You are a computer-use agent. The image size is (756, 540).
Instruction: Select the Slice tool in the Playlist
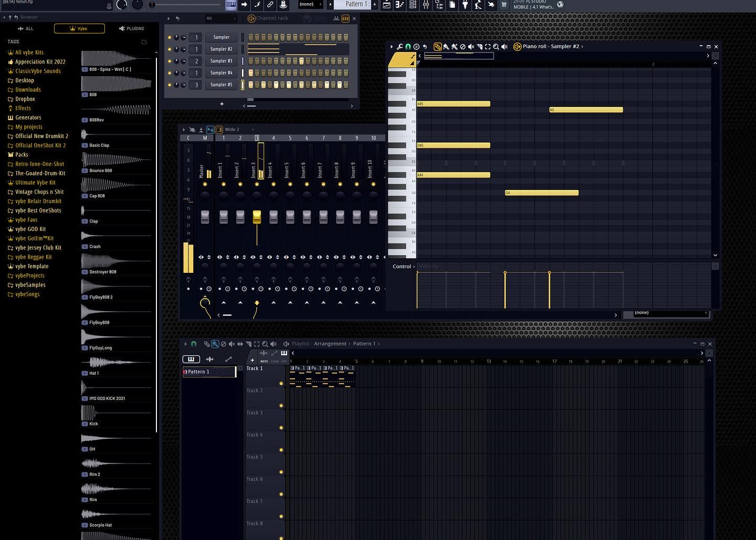coord(250,344)
